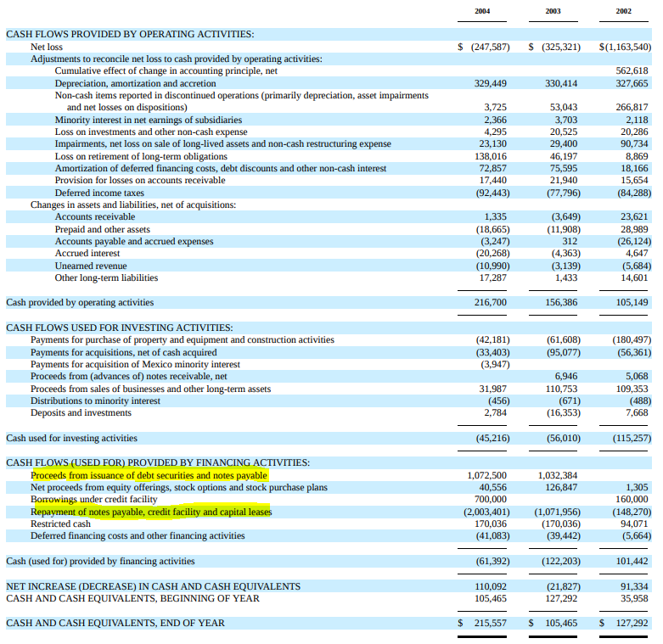Click the 'Cash flows (used for) provided by financing activities' heading

click(x=158, y=462)
